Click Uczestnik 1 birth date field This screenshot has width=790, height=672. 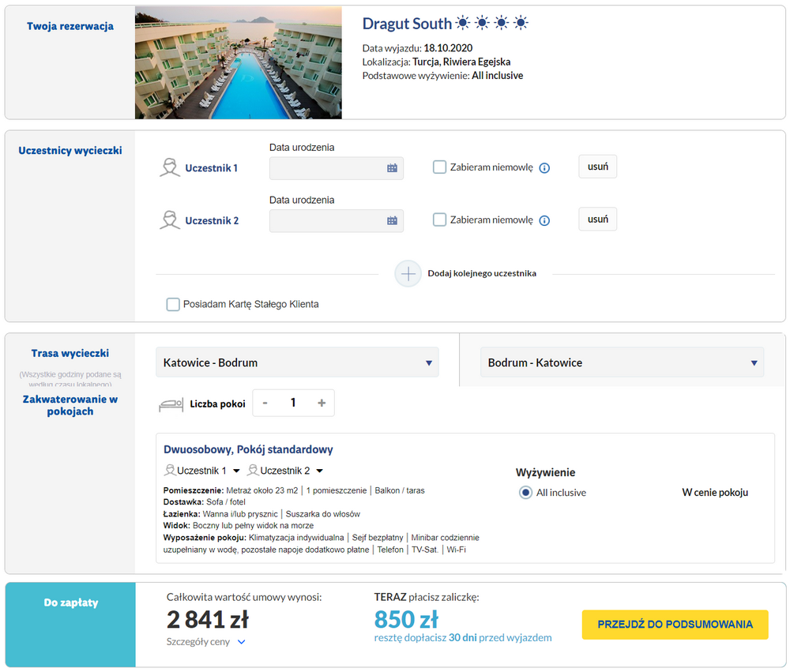[x=336, y=168]
